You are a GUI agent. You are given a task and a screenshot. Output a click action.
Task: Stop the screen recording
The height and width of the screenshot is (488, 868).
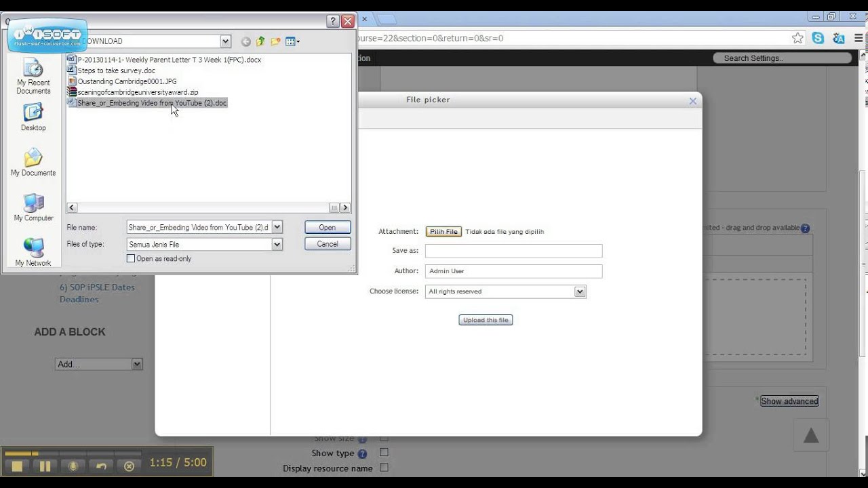point(17,466)
